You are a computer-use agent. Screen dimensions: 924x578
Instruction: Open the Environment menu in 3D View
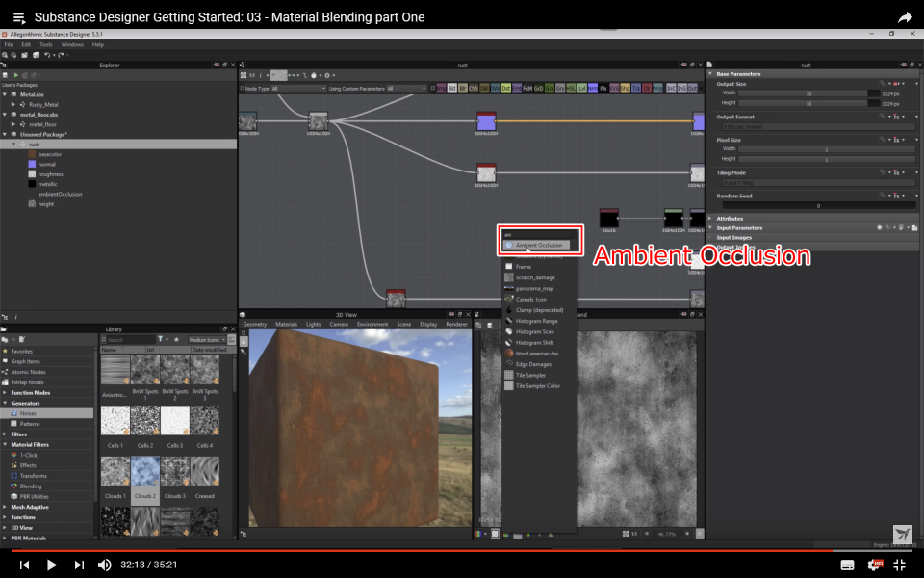pyautogui.click(x=372, y=325)
